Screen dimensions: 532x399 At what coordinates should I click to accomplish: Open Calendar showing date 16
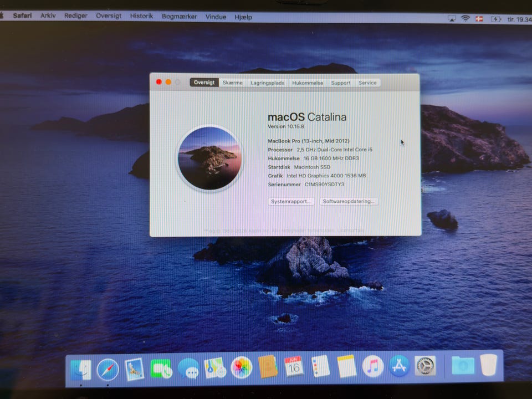point(294,366)
